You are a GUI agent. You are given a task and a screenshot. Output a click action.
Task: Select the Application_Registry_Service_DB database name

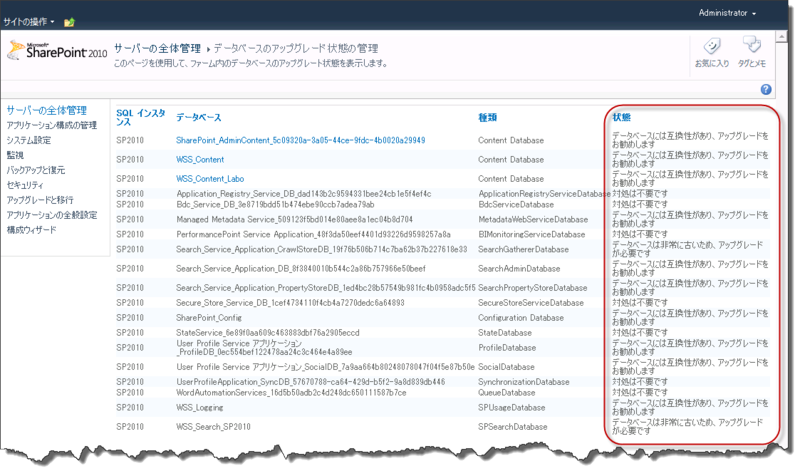tap(304, 194)
